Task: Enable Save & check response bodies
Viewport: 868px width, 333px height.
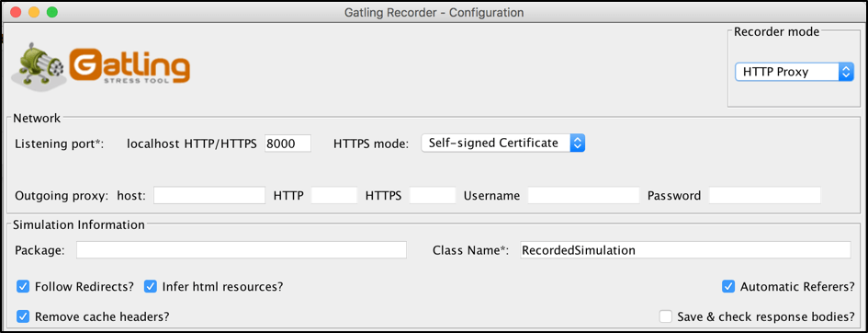Action: point(665,316)
